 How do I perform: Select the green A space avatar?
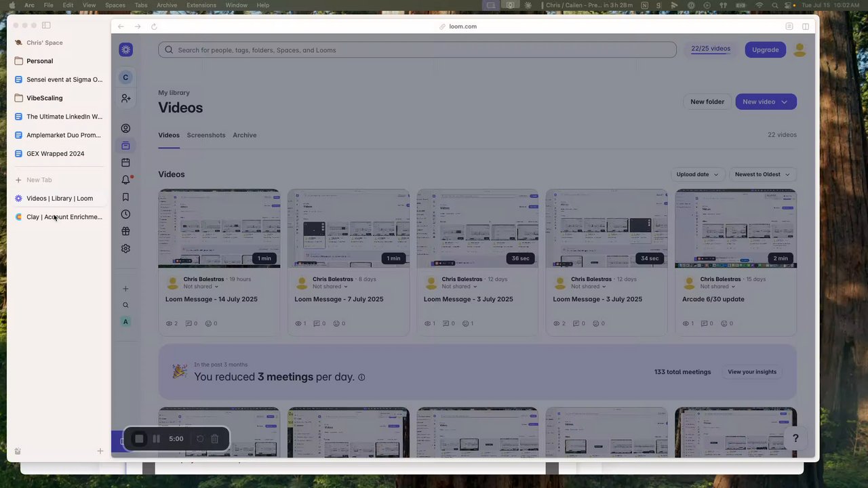click(x=125, y=322)
